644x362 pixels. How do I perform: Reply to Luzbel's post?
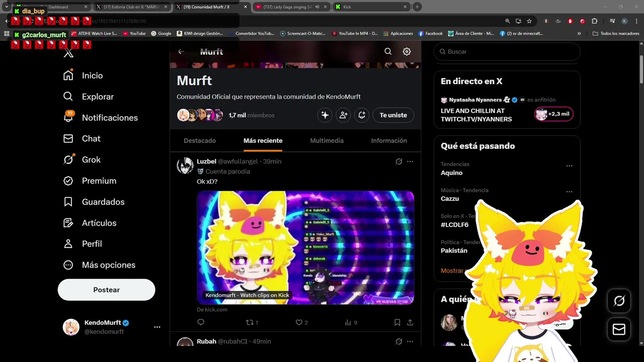[201, 322]
